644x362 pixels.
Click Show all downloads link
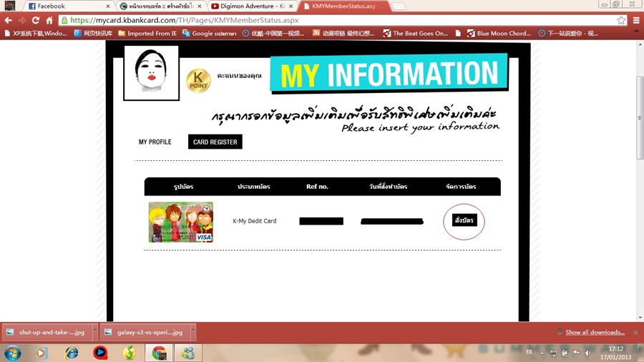tap(595, 332)
